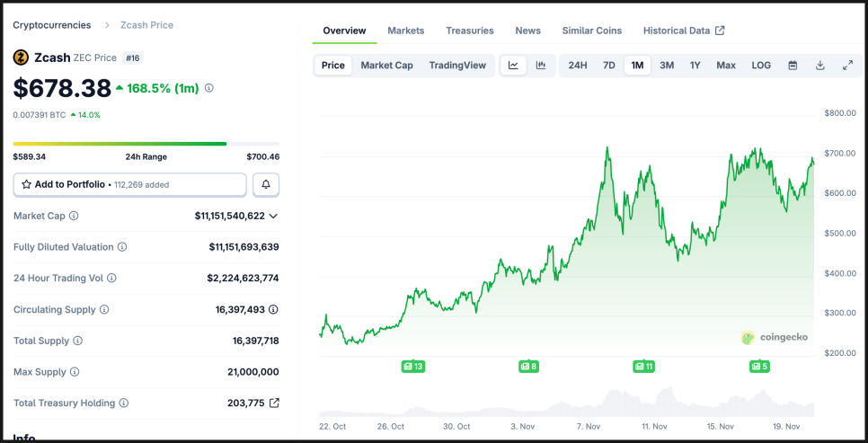Download chart data icon
The image size is (868, 443).
(x=820, y=66)
